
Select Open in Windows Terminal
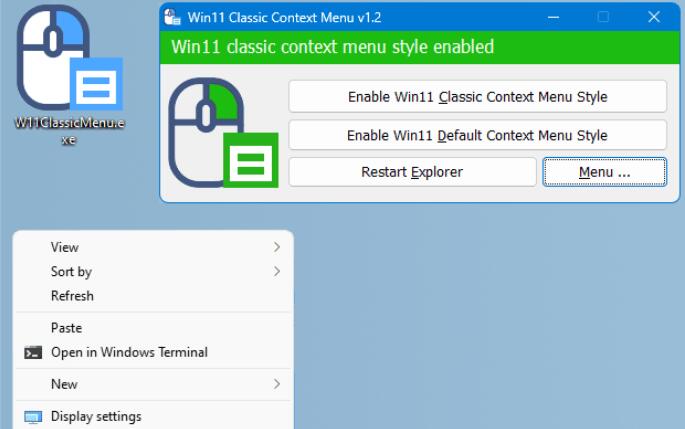pyautogui.click(x=153, y=353)
